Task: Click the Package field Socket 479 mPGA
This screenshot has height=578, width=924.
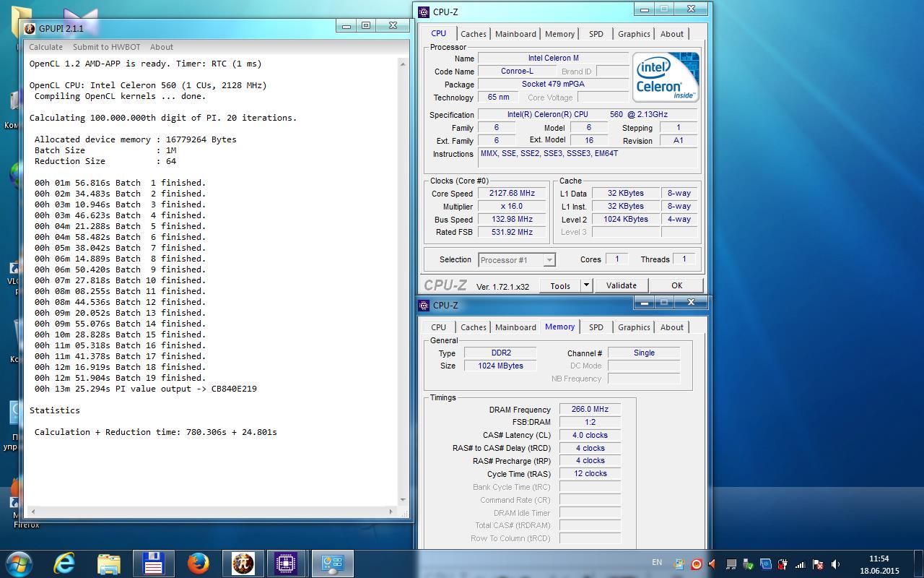Action: (x=553, y=85)
